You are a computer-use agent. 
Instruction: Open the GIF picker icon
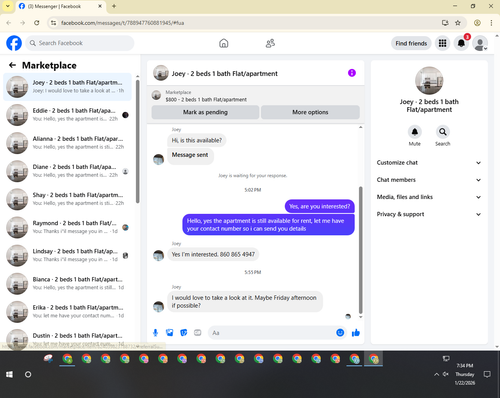(198, 333)
